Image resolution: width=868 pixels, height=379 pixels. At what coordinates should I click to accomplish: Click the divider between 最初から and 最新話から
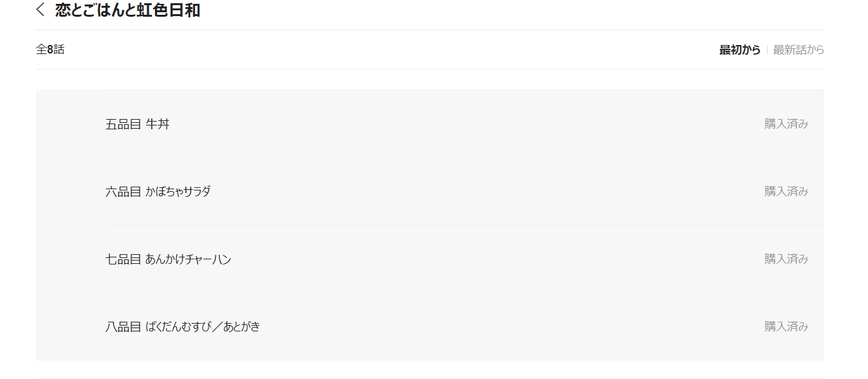pyautogui.click(x=767, y=50)
